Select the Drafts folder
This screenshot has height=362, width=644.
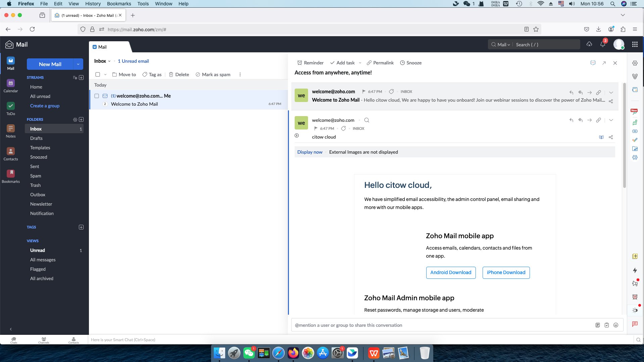36,138
